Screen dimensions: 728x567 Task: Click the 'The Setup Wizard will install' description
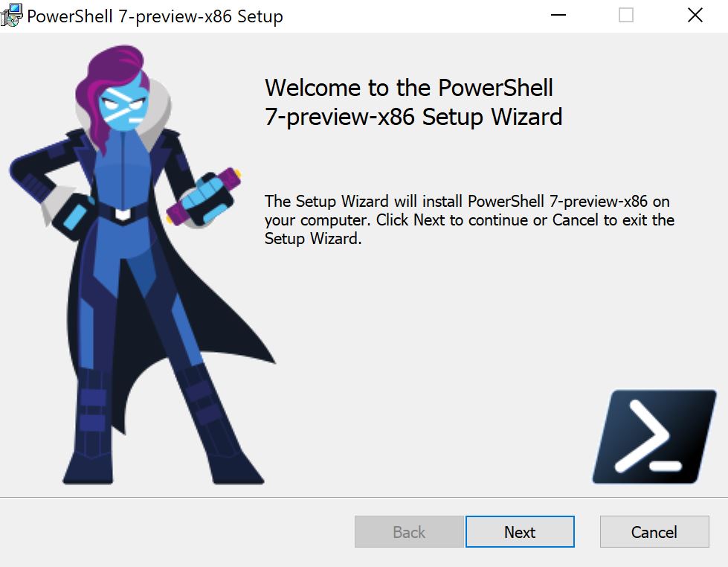(469, 220)
